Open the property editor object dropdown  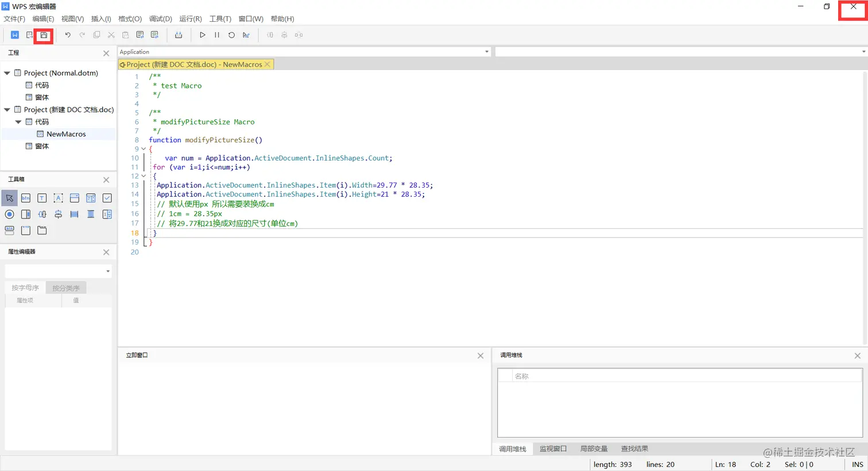[107, 271]
